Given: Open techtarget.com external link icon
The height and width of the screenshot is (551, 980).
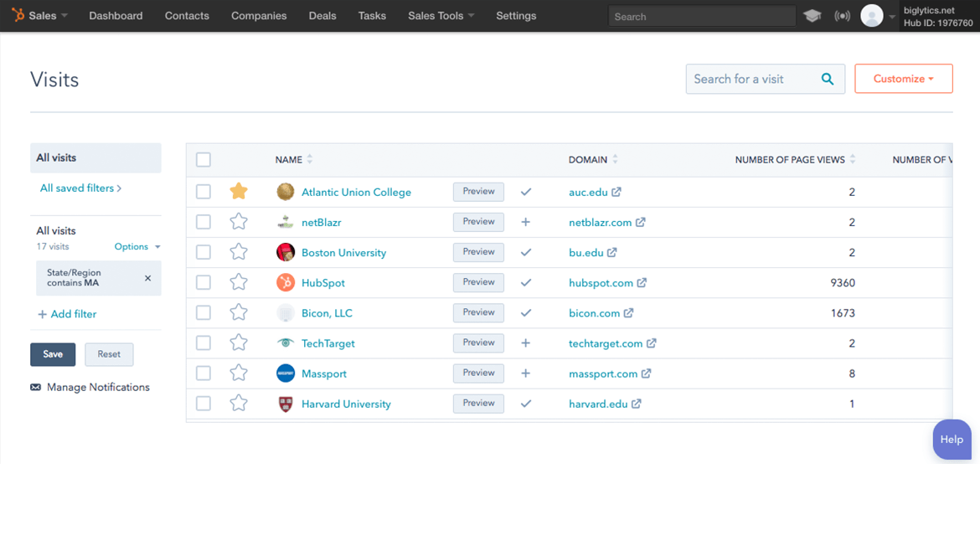Looking at the screenshot, I should 652,343.
